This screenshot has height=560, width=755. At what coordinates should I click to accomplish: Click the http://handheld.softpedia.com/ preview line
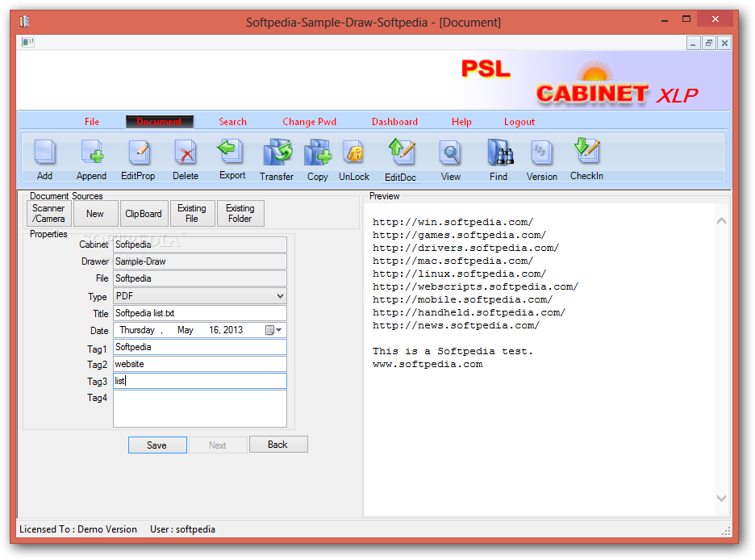tap(469, 313)
